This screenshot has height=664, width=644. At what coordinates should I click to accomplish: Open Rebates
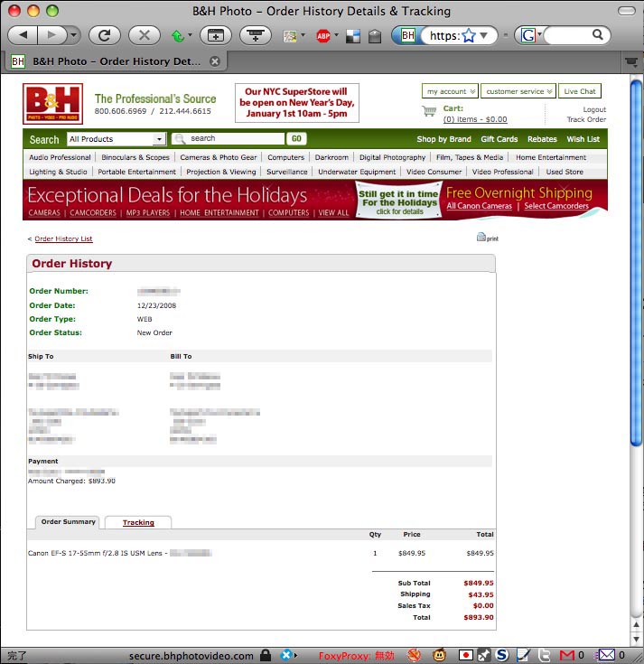[x=542, y=139]
